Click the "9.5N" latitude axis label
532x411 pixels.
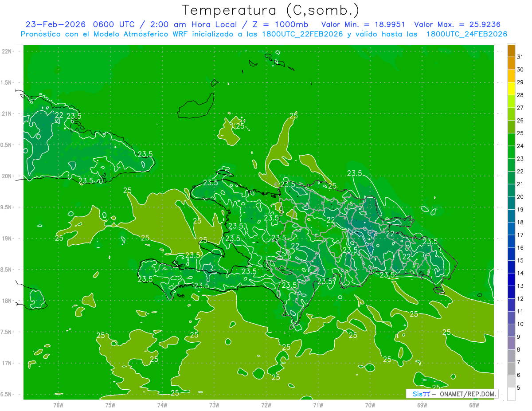[x=7, y=207]
